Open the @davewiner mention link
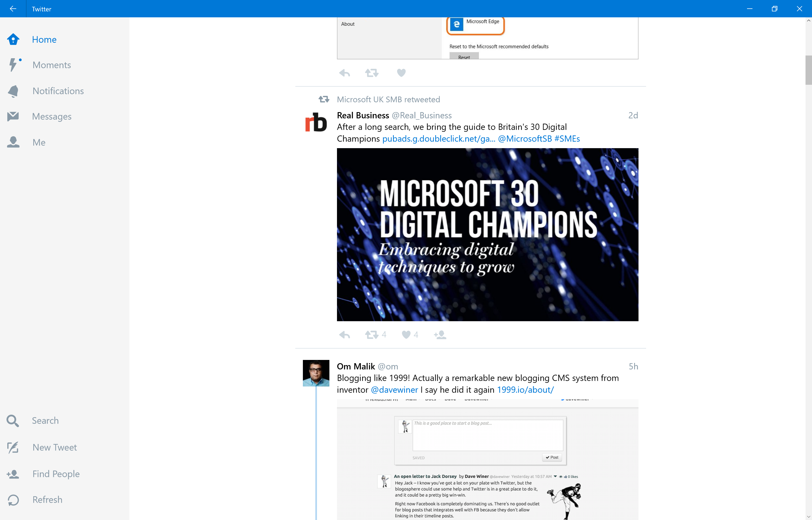Viewport: 812px width, 520px height. [x=394, y=390]
